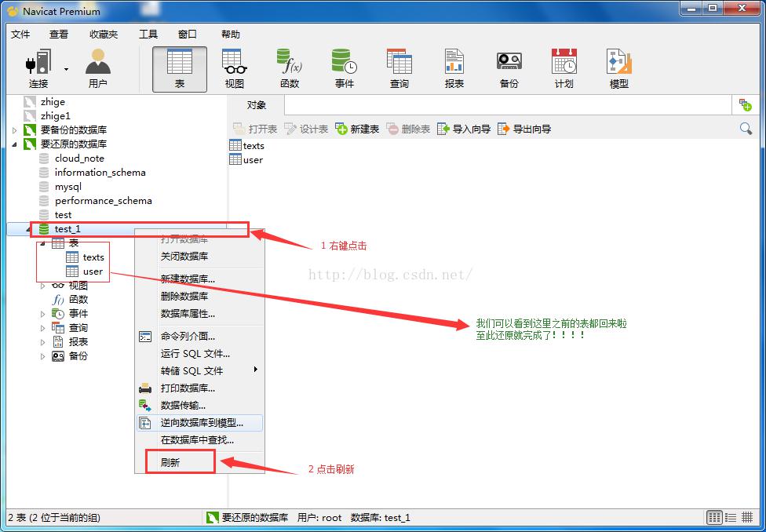Open the 事件 events section
The width and height of the screenshot is (766, 532).
pos(345,68)
